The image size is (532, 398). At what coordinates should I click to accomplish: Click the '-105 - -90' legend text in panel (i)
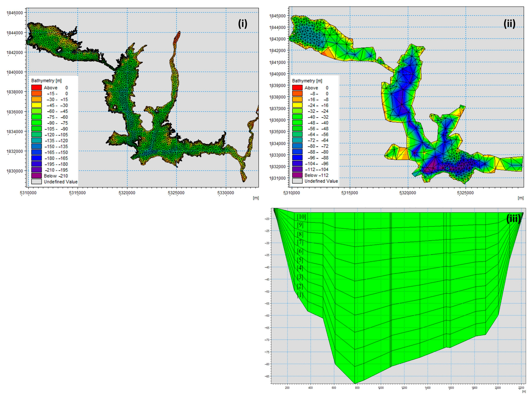pyautogui.click(x=56, y=129)
